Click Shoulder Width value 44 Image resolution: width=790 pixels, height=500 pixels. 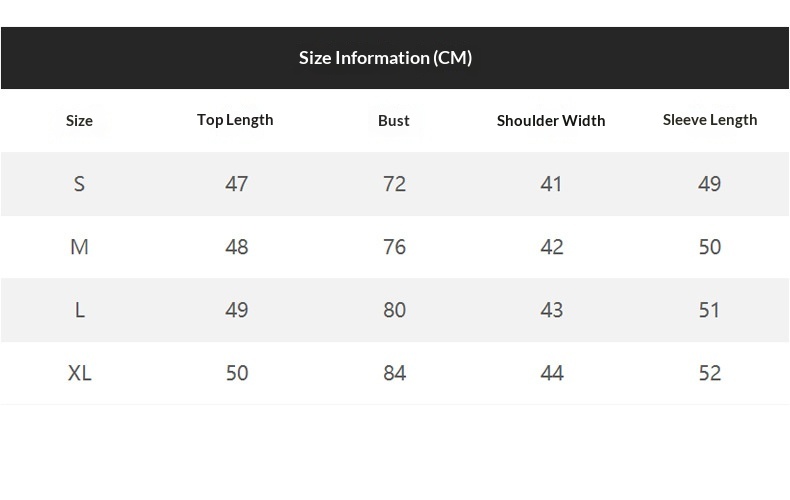pyautogui.click(x=552, y=373)
